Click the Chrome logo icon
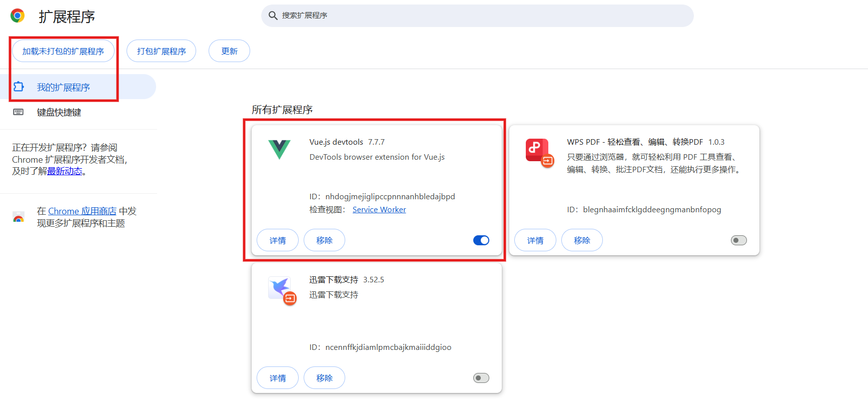The width and height of the screenshot is (868, 420). tap(18, 16)
